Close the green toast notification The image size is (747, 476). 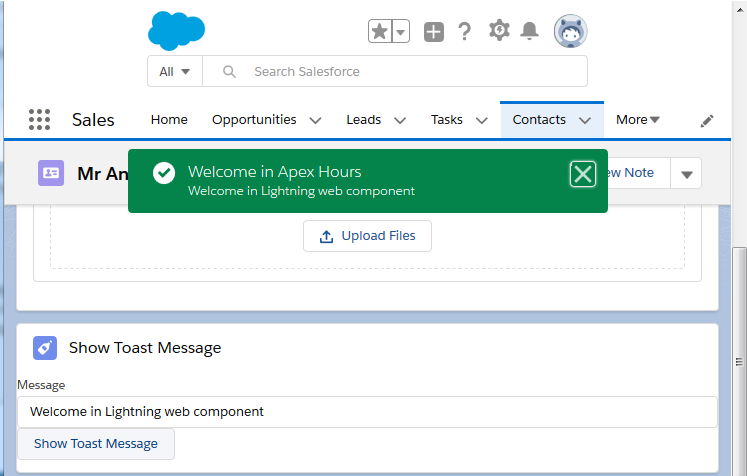tap(583, 174)
